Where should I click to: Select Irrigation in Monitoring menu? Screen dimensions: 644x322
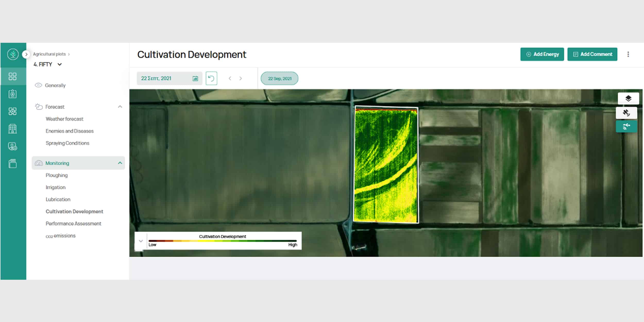click(x=56, y=187)
